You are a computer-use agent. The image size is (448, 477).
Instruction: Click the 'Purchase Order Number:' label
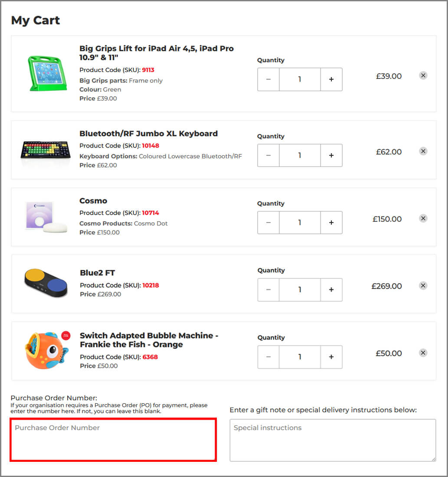[x=54, y=398]
